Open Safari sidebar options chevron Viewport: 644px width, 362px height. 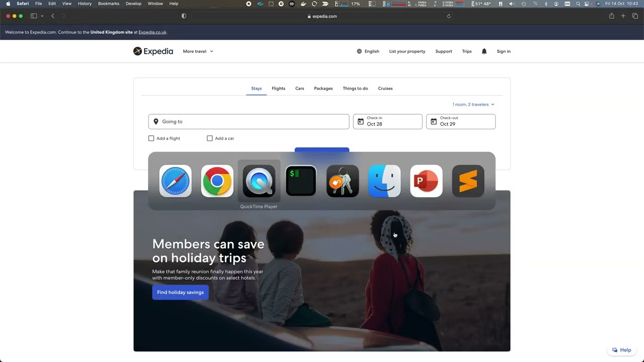[42, 16]
